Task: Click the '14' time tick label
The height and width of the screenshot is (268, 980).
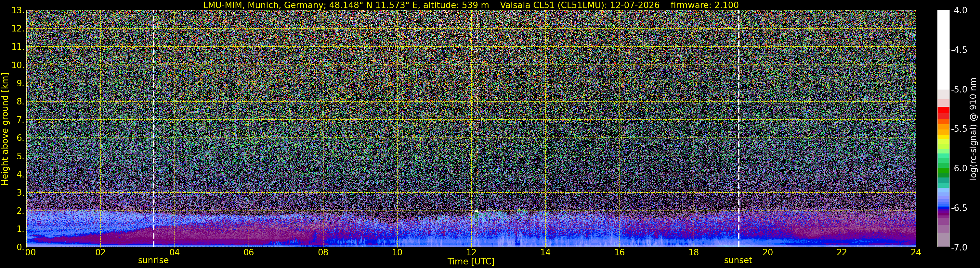Action: click(x=545, y=252)
